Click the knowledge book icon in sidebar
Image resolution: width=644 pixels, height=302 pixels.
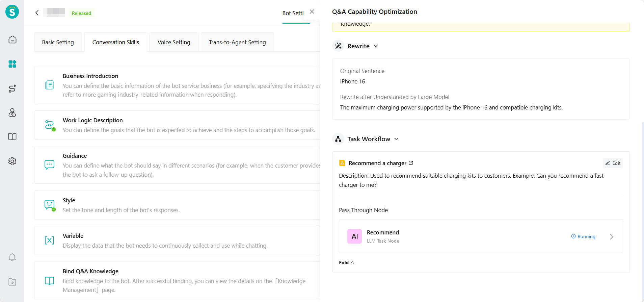(x=12, y=137)
